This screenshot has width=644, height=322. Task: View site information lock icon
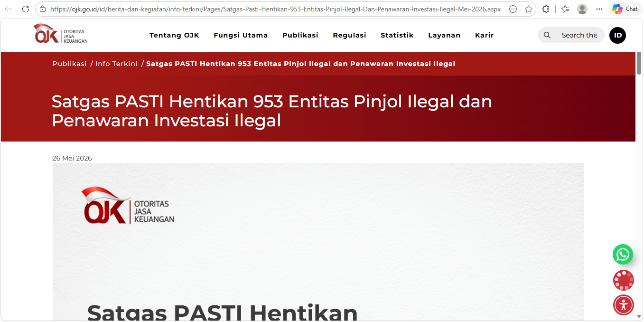click(43, 9)
